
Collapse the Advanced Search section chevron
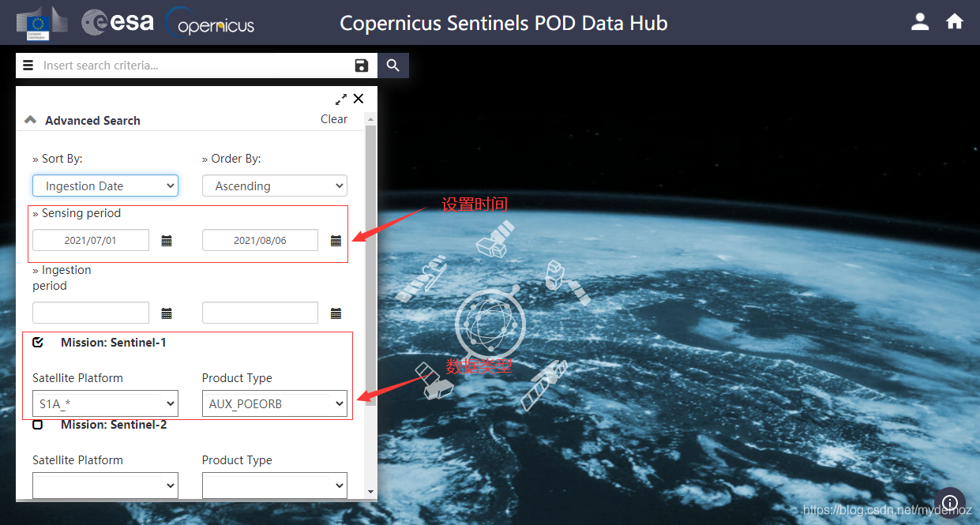(x=30, y=120)
